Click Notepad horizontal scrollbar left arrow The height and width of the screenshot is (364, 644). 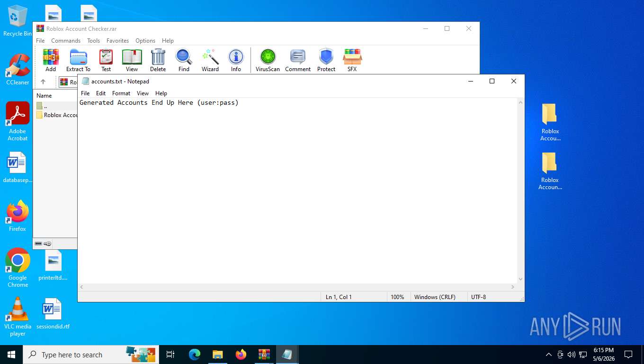[x=81, y=287]
